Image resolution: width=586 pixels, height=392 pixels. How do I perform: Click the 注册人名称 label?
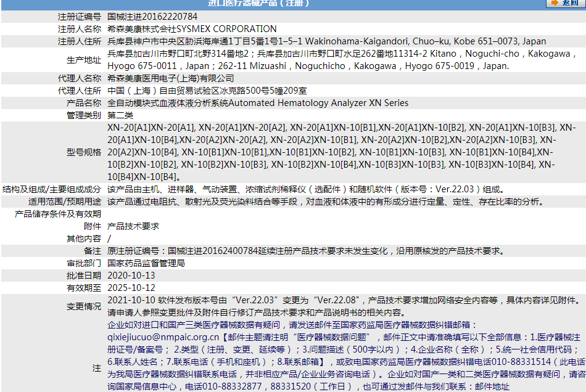point(79,29)
